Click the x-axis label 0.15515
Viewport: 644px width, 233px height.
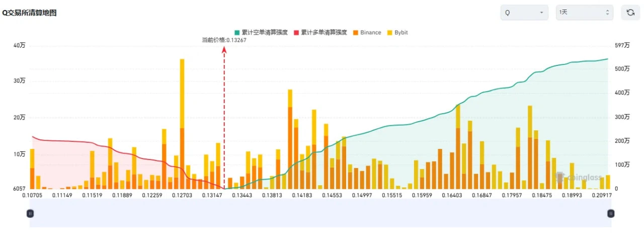pyautogui.click(x=391, y=195)
